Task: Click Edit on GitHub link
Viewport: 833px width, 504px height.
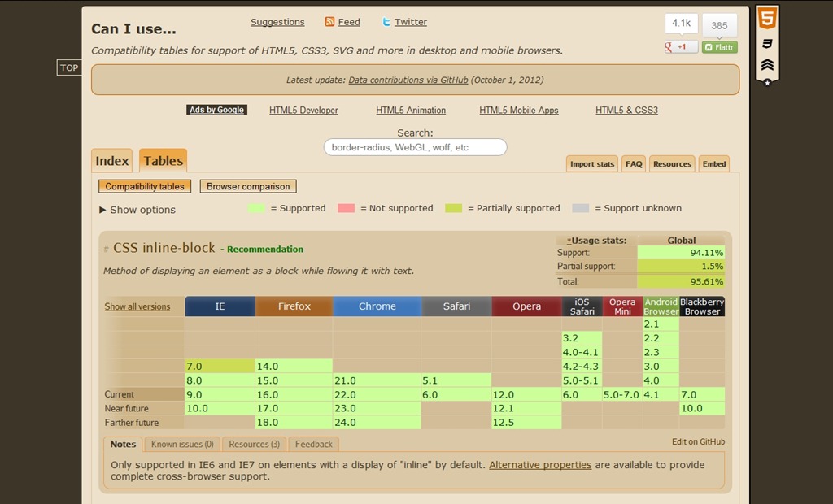Action: point(698,442)
